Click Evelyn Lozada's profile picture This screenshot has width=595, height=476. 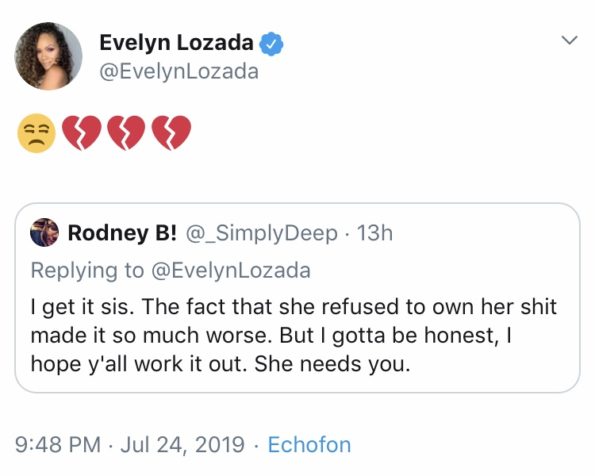(48, 56)
